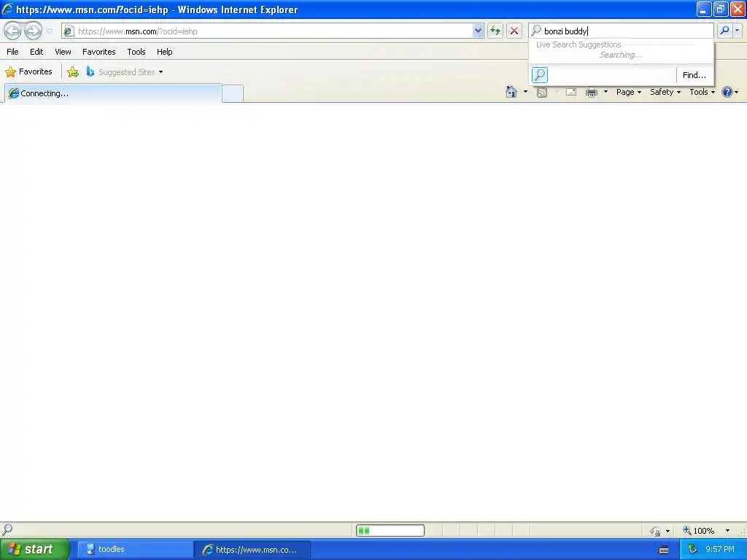The width and height of the screenshot is (747, 560).
Task: Open the zoom level 100% button
Action: pyautogui.click(x=699, y=531)
